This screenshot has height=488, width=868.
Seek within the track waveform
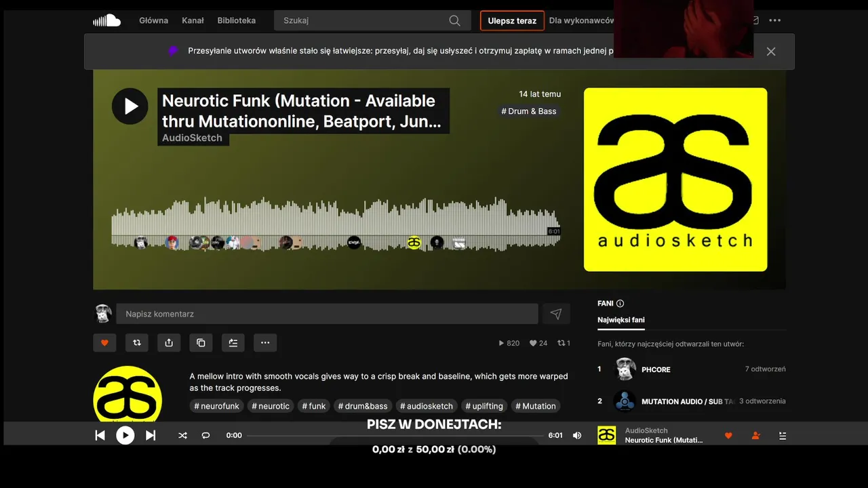click(336, 224)
